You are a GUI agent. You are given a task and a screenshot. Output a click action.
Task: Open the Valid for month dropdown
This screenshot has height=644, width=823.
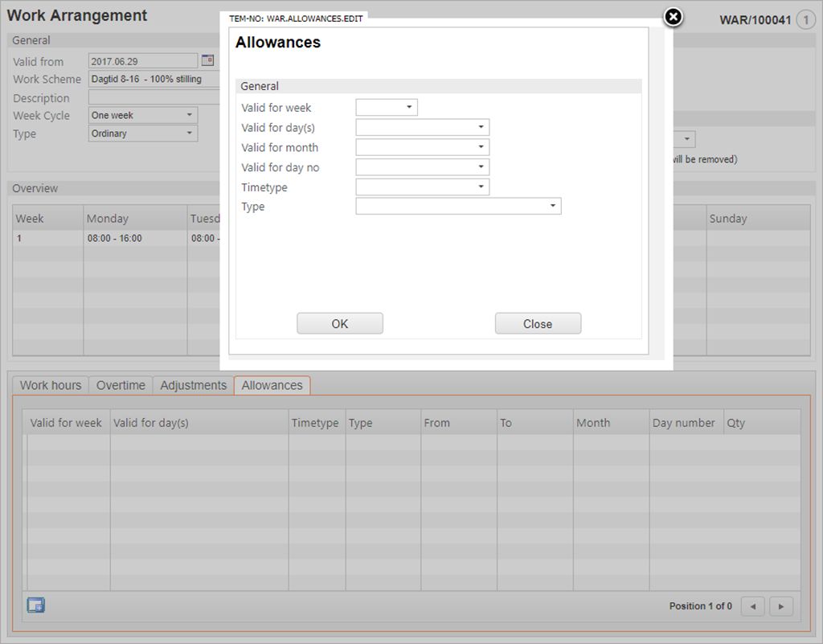click(422, 148)
